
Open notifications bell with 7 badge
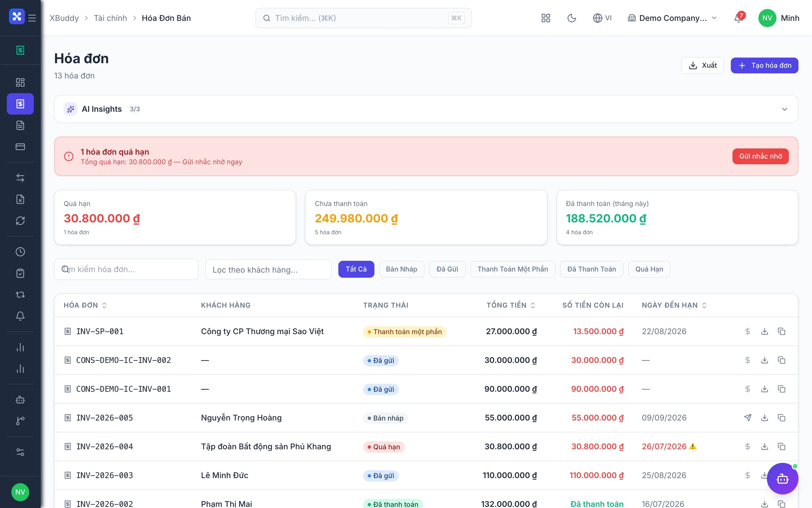click(739, 18)
